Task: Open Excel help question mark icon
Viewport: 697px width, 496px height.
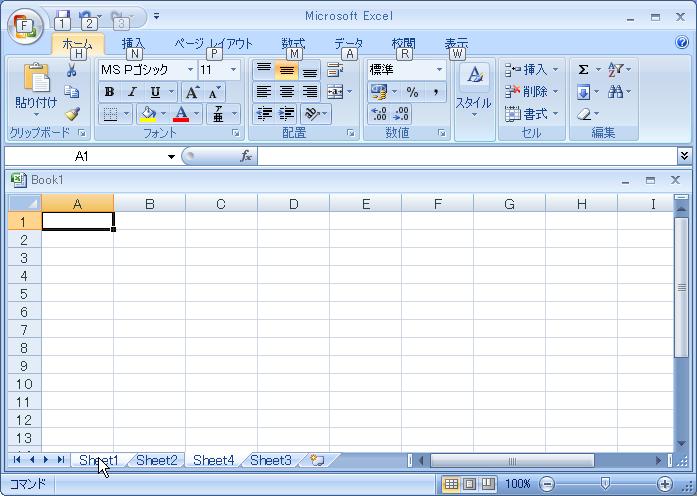Action: [682, 42]
